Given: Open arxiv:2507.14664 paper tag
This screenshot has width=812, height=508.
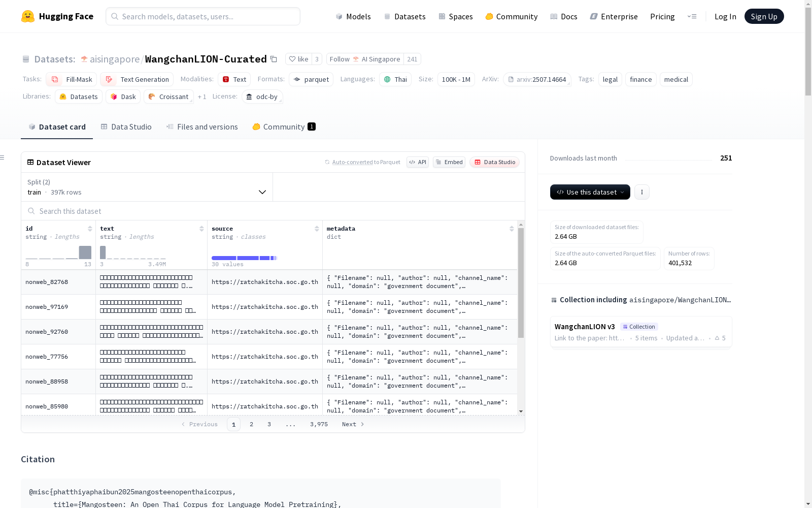Looking at the screenshot, I should coord(537,79).
